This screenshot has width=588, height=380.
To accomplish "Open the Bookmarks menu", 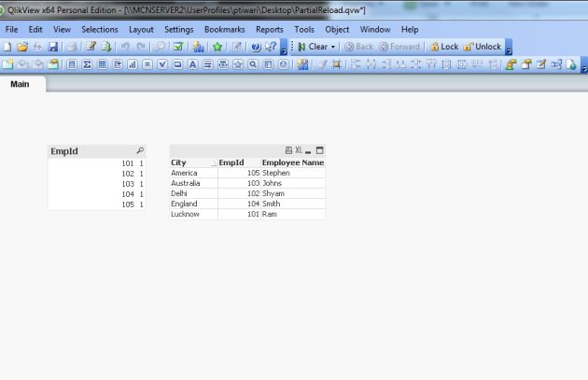I will (224, 29).
